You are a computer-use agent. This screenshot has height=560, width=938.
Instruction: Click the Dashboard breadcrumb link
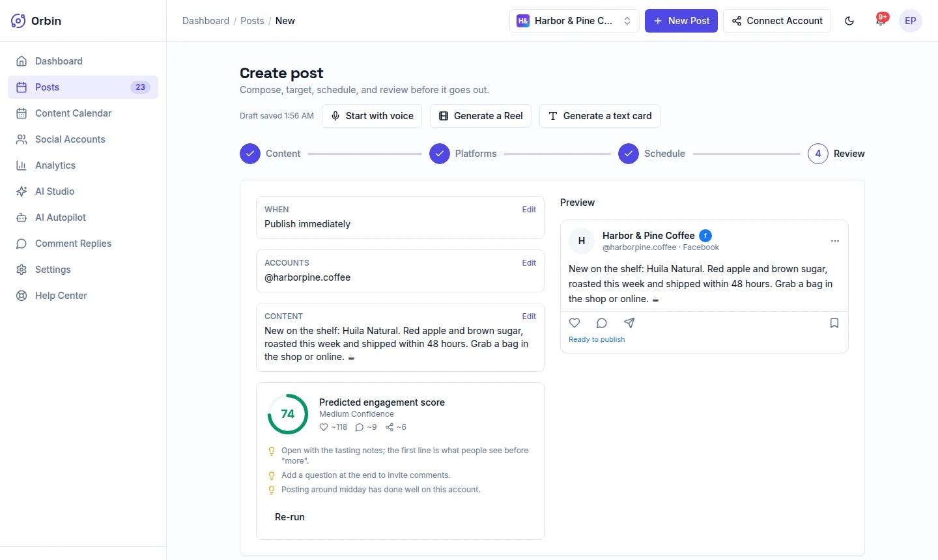coord(206,21)
